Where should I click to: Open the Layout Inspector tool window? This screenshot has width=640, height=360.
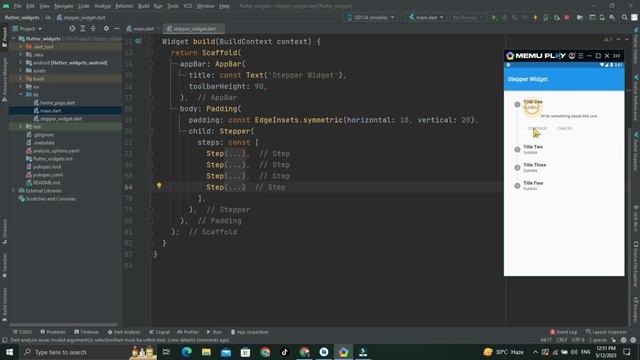(606, 332)
